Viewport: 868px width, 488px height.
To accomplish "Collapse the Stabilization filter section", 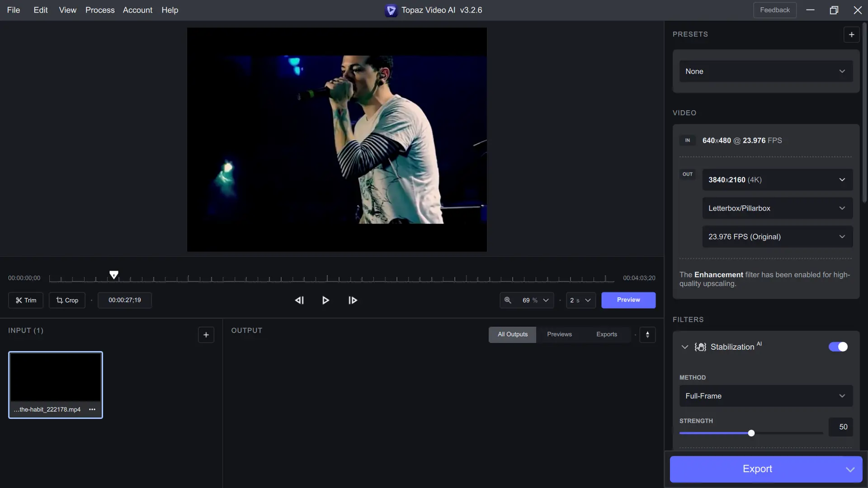I will point(684,347).
